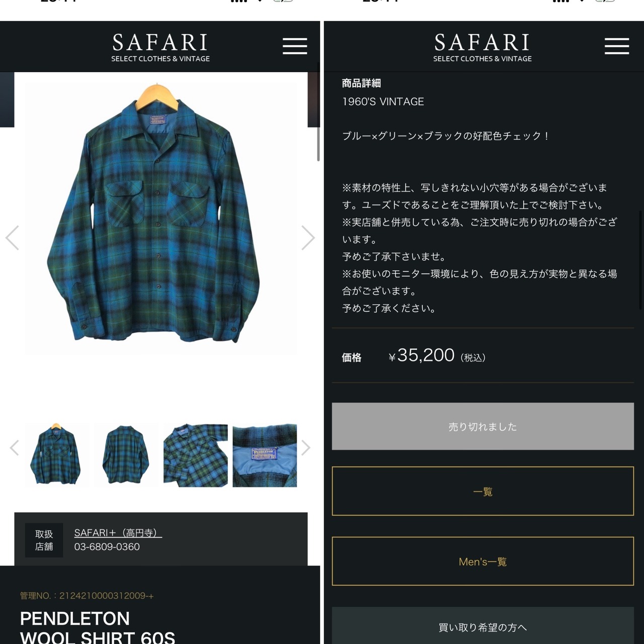Screen dimensions: 644x644
Task: Tap the sold-out 売り切れました button
Action: (x=482, y=426)
